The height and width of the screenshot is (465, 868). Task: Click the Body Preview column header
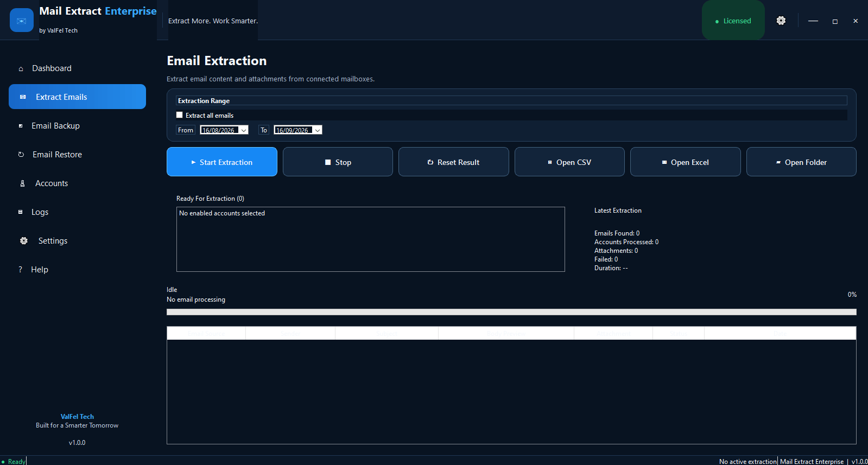[x=506, y=333]
